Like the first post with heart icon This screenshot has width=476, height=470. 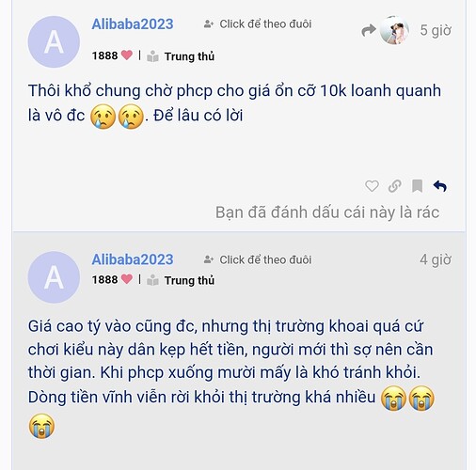point(372,186)
